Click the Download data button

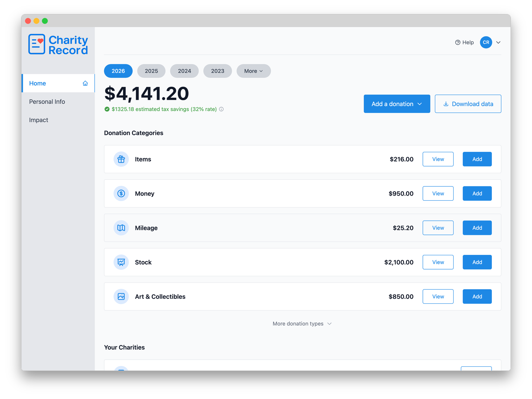click(x=468, y=104)
